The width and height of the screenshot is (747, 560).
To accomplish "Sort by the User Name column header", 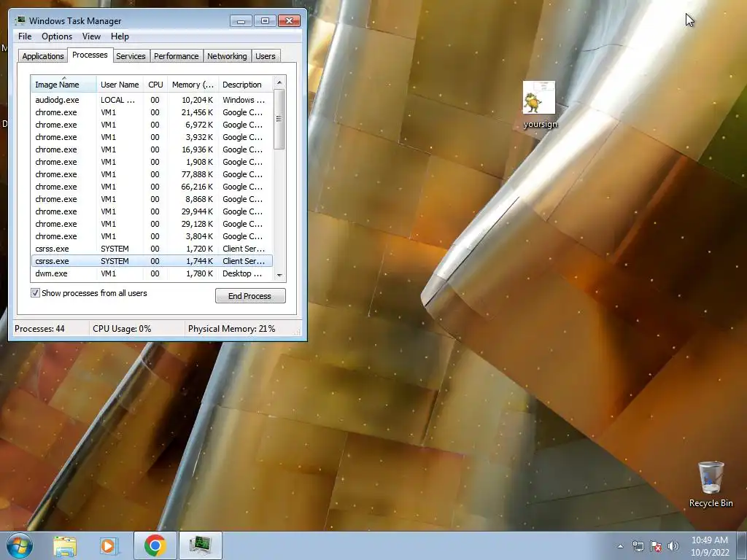I will pos(120,85).
